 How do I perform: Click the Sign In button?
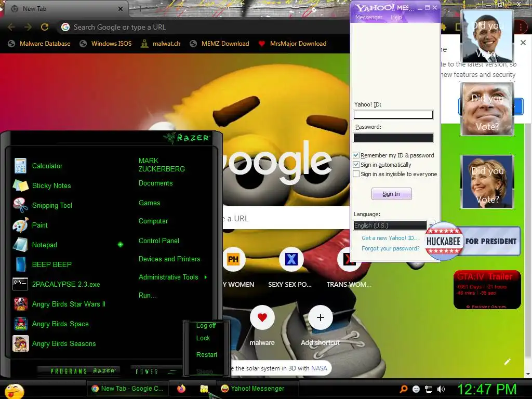coord(392,194)
